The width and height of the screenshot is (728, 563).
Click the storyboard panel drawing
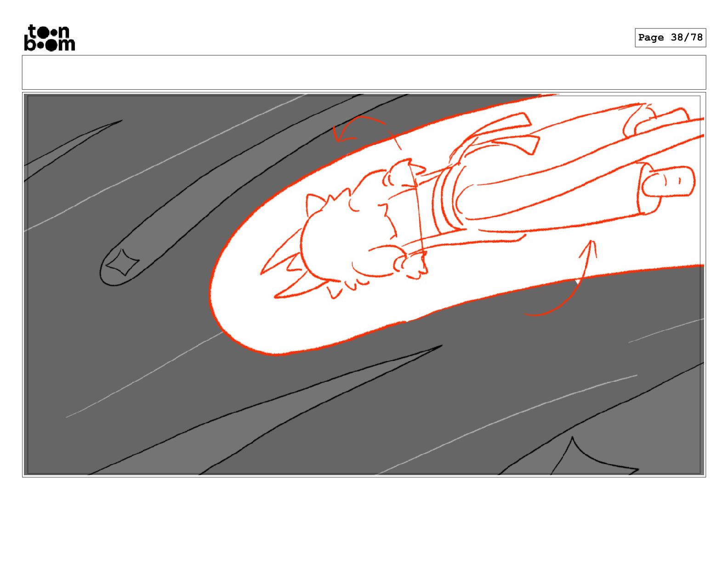point(364,285)
